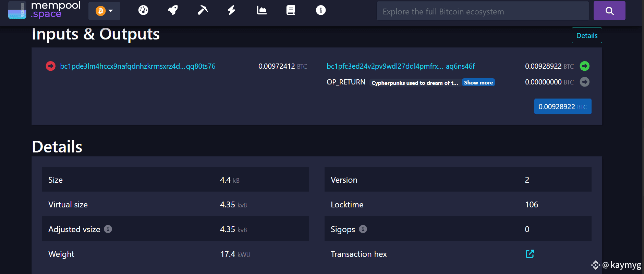Toggle the blue 0.00928922 BTC amount button
644x274 pixels.
[x=562, y=107]
